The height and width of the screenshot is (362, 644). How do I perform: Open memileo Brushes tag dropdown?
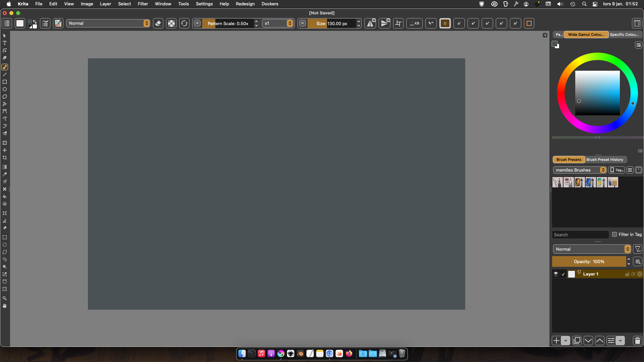(580, 170)
